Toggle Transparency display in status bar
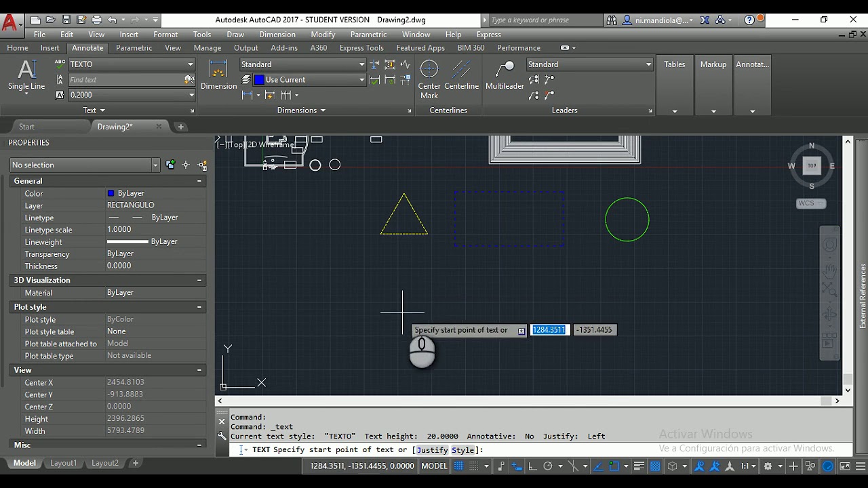The image size is (868, 488). point(655,466)
